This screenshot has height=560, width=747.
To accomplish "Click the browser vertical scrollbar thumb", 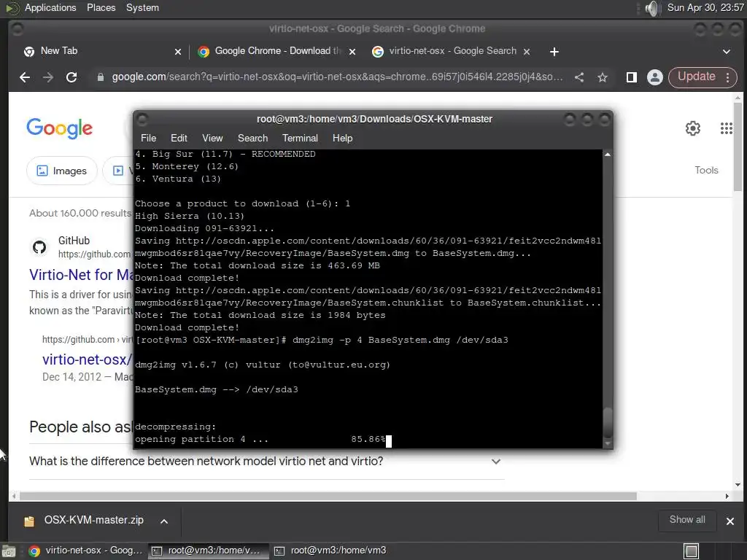I will [738, 147].
